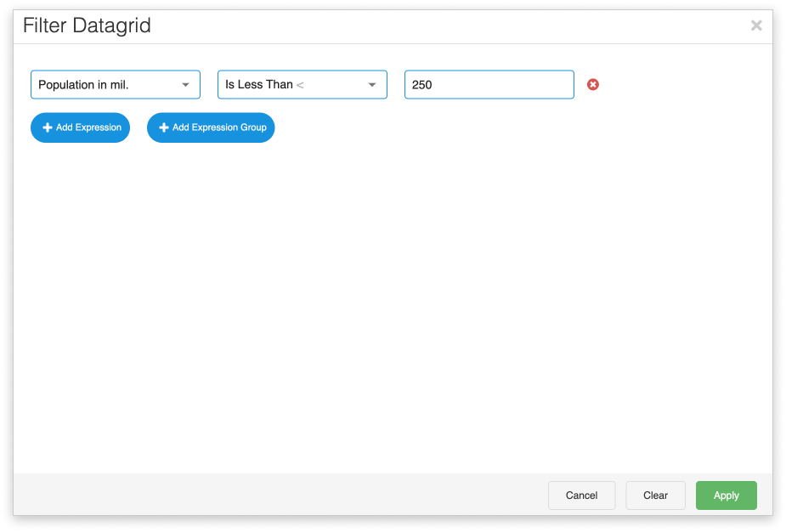
Task: Open the Population in mil. dropdown
Action: click(x=115, y=84)
